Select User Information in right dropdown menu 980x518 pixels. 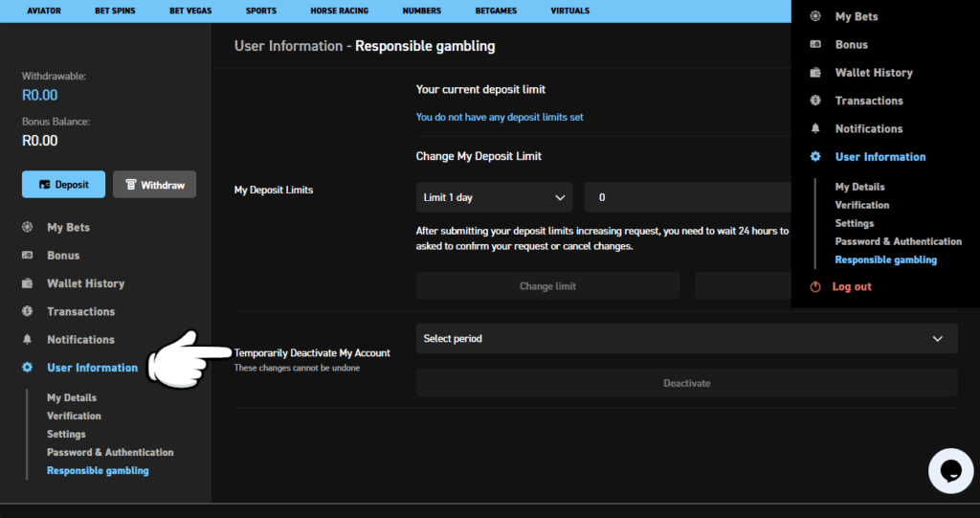pyautogui.click(x=880, y=157)
